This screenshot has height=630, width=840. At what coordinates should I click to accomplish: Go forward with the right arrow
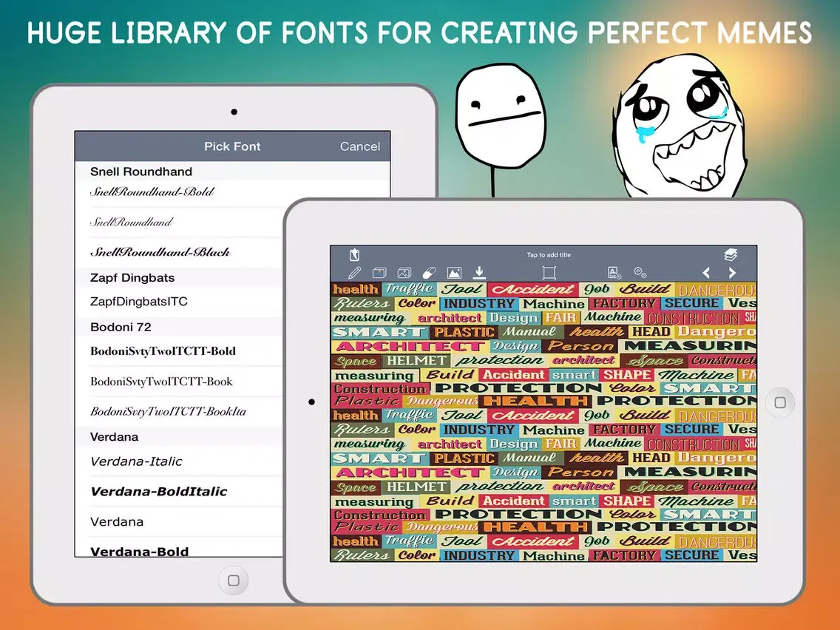732,273
